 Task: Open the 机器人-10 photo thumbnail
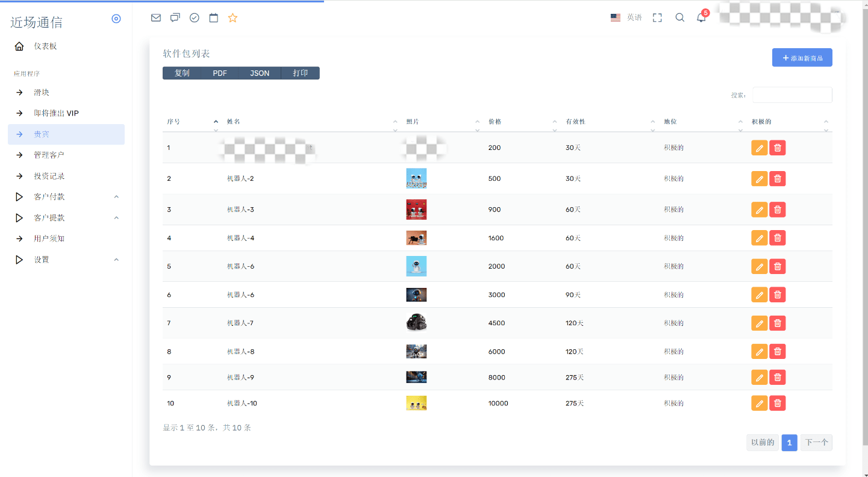pyautogui.click(x=416, y=404)
